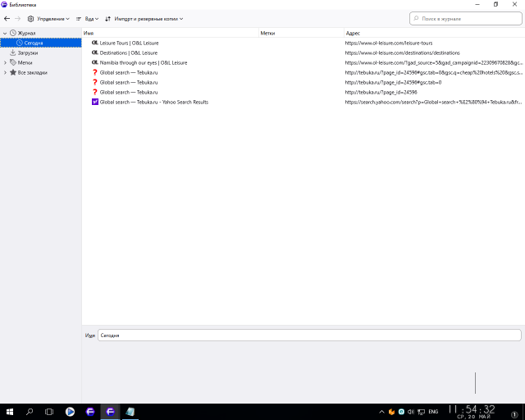Sort by the Имя column header
This screenshot has width=525, height=420.
pyautogui.click(x=171, y=33)
